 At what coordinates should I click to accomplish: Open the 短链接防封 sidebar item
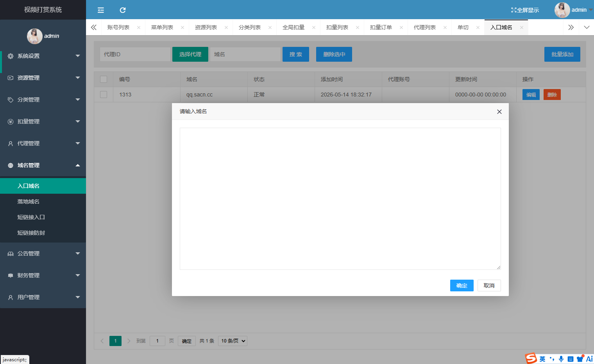tap(43, 233)
